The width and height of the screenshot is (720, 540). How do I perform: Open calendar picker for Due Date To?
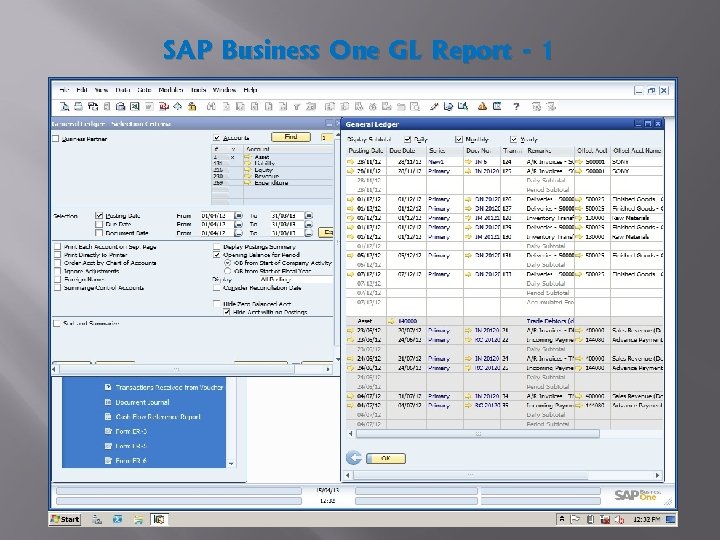[x=309, y=224]
